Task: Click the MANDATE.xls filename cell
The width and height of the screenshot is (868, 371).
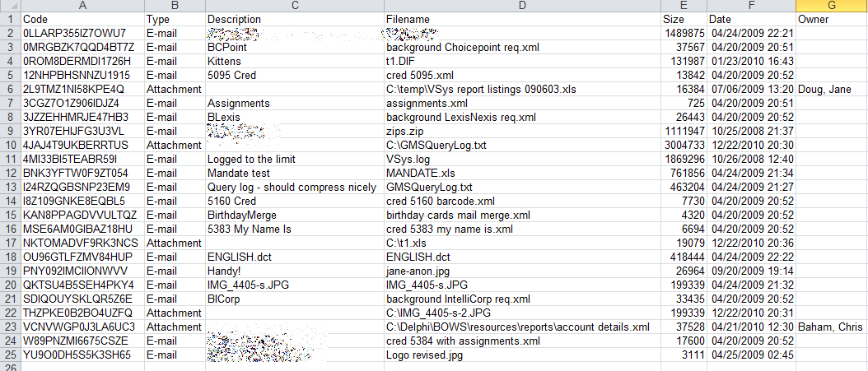Action: [521, 173]
